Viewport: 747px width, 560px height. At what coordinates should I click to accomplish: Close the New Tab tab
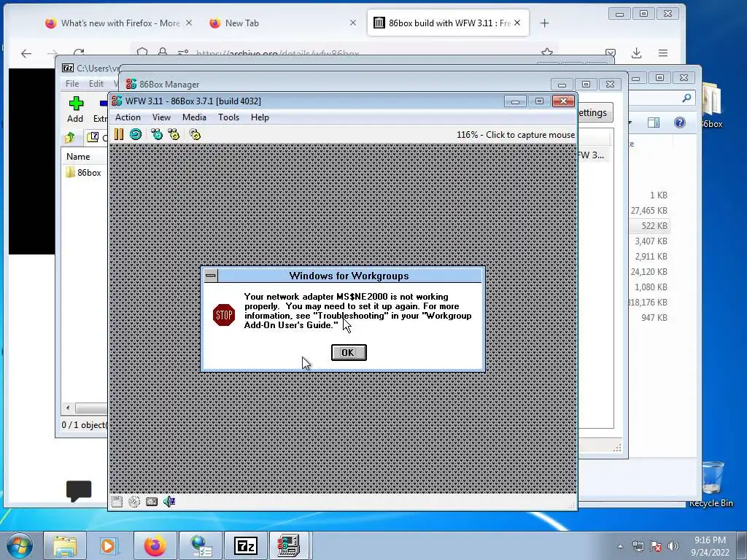click(x=352, y=23)
